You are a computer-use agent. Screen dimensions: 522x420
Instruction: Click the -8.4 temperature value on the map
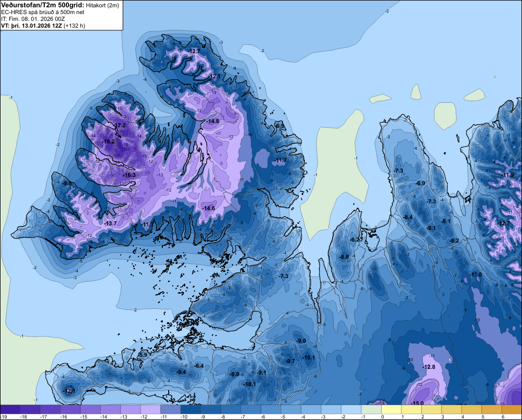[408, 218]
